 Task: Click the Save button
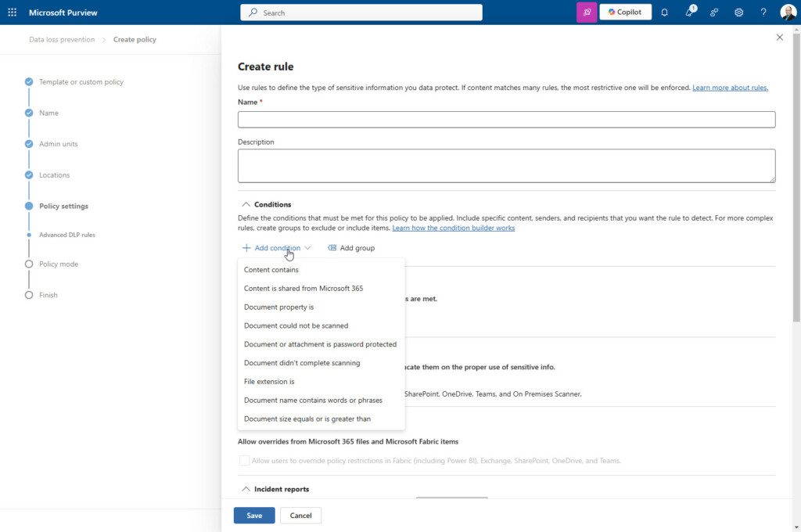pos(254,516)
